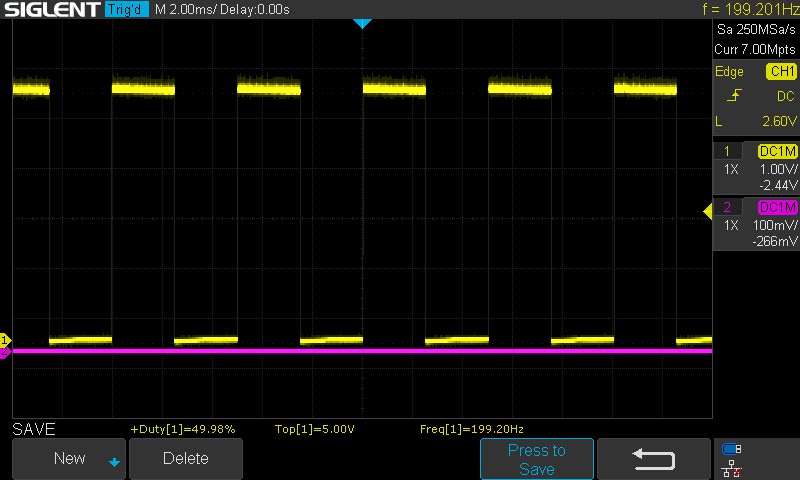
Task: Click the Delete softkey
Action: 186,458
